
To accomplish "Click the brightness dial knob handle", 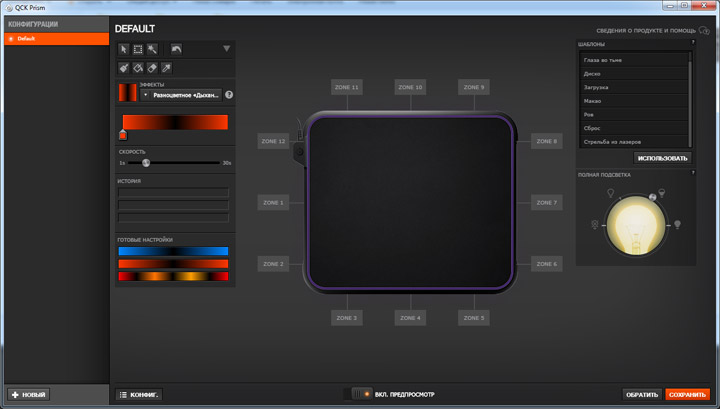I will click(x=652, y=197).
